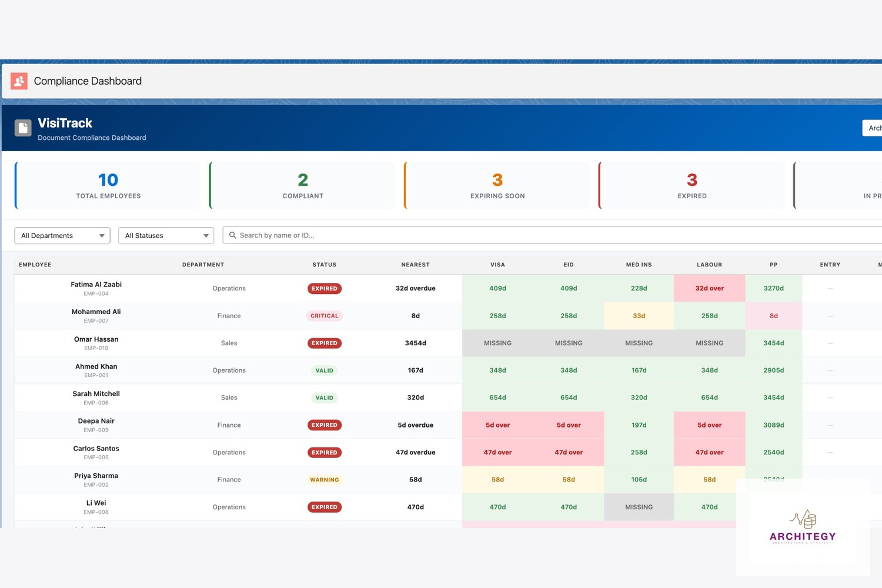Viewport: 882px width, 588px height.
Task: Click the Architegy logo
Action: 803,527
